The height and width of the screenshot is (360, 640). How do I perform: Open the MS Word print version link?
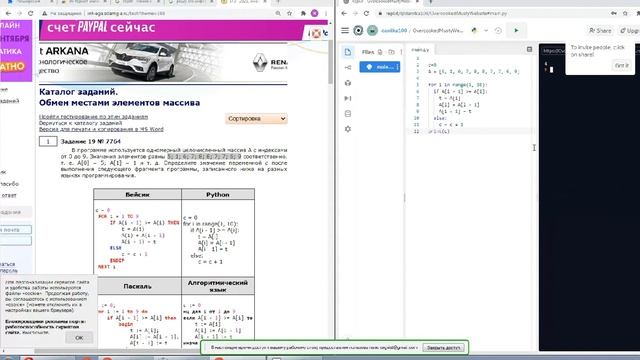click(x=101, y=129)
